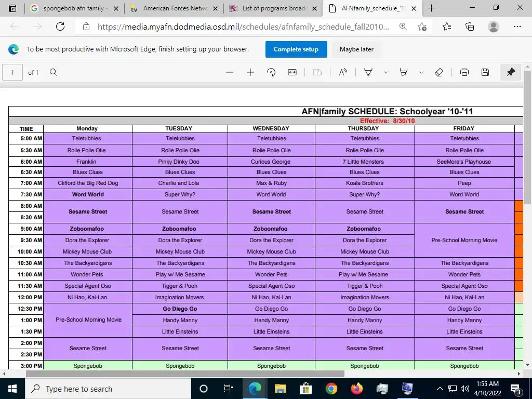Click the Friday 'SeeMore's Playhouse' cell
This screenshot has height=399, width=532.
click(x=464, y=162)
